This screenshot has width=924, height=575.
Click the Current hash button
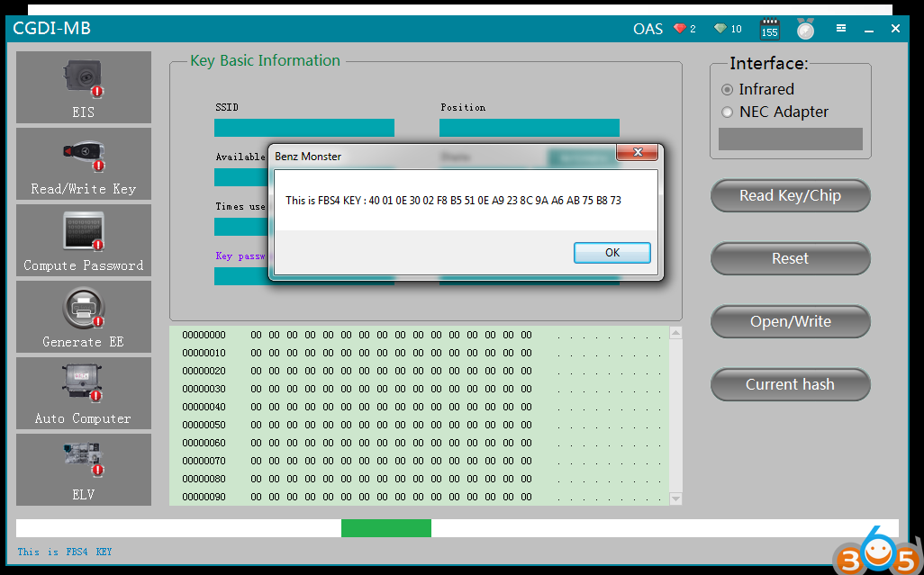(790, 384)
